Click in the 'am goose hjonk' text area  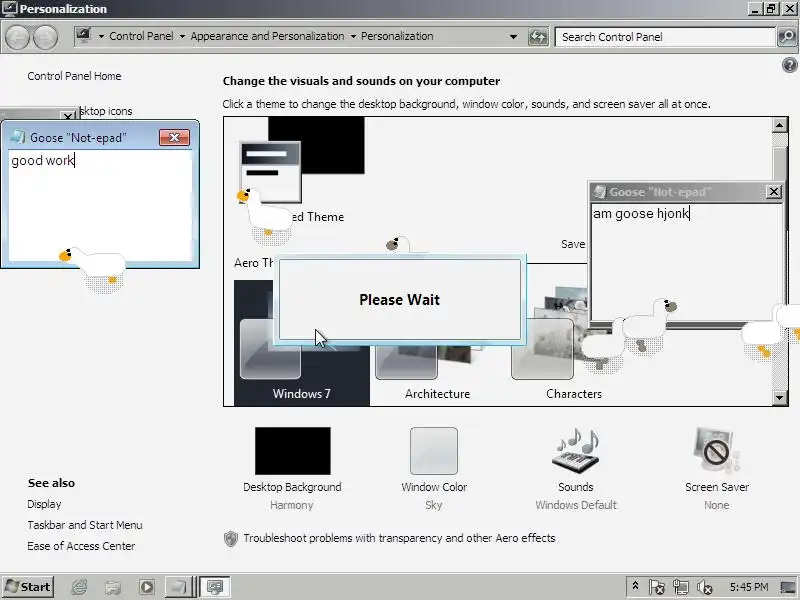click(x=687, y=262)
